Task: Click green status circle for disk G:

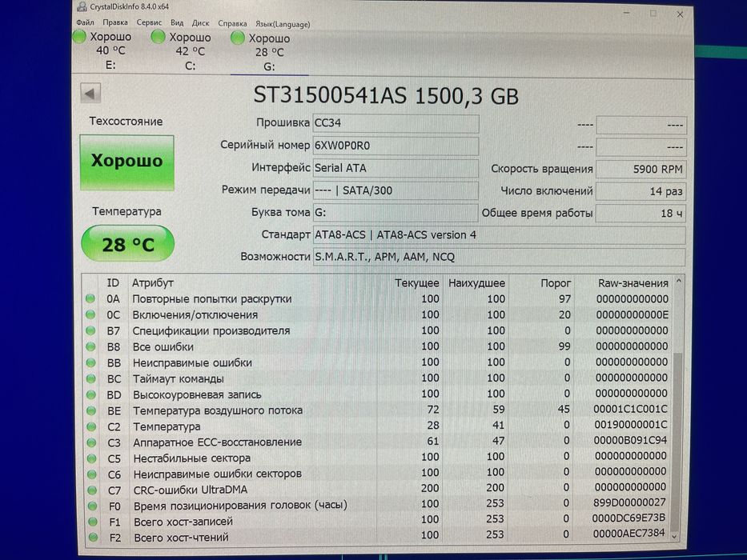Action: pyautogui.click(x=237, y=38)
